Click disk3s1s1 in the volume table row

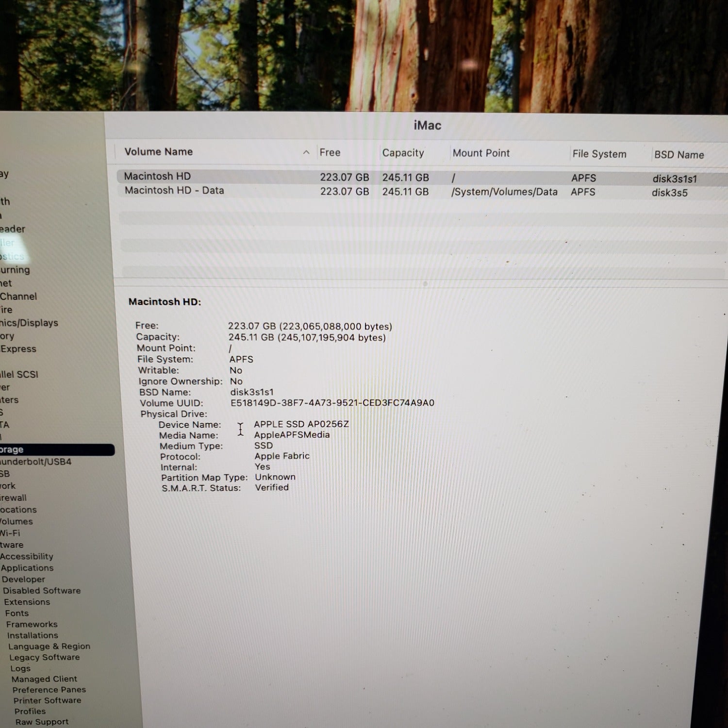675,179
